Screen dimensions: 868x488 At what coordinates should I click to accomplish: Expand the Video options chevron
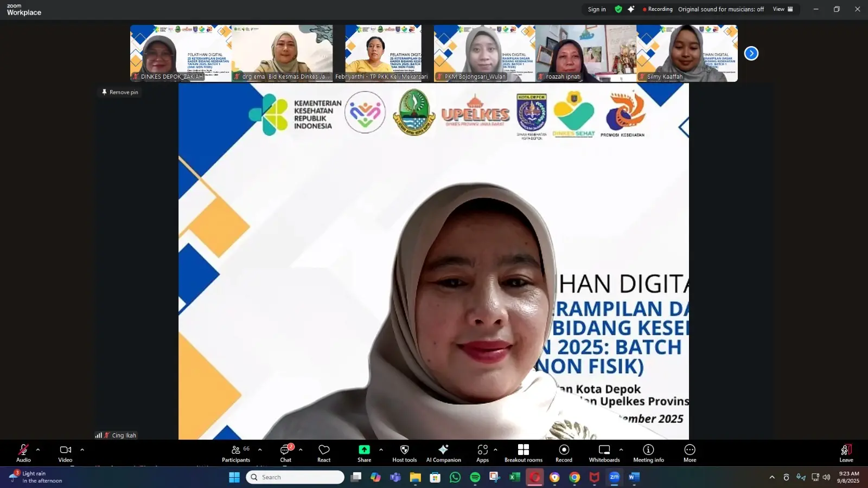click(82, 449)
